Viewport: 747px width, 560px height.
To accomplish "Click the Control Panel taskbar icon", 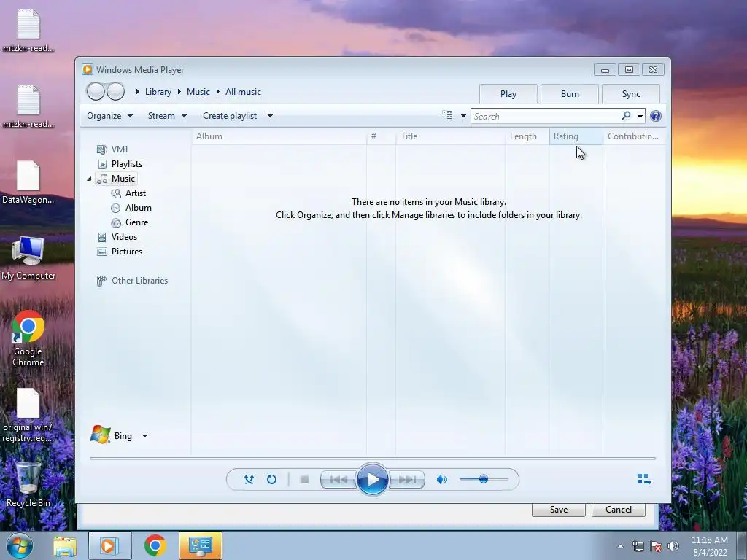I will pyautogui.click(x=201, y=545).
